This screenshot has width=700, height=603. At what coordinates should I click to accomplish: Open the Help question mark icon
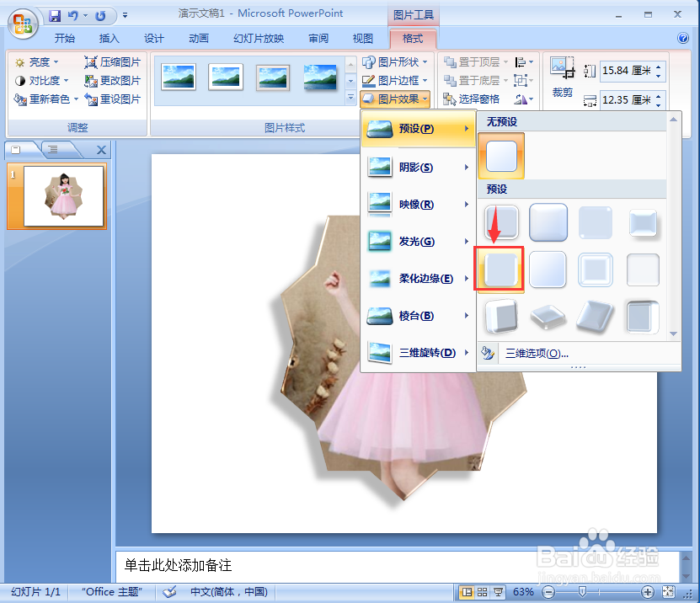point(682,38)
